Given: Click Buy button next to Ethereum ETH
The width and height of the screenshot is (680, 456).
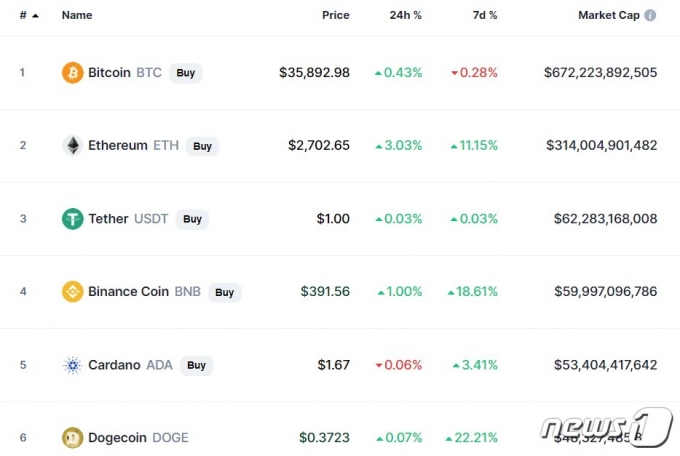Looking at the screenshot, I should [203, 146].
